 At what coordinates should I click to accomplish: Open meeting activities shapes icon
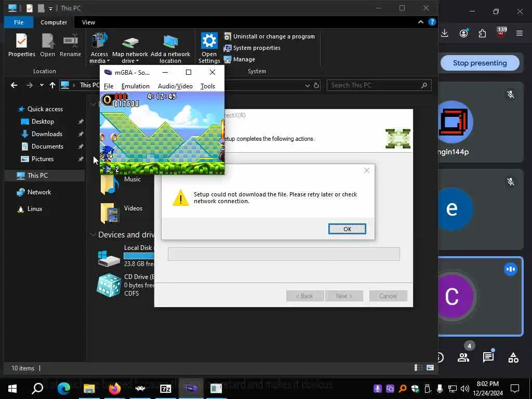coord(513,357)
